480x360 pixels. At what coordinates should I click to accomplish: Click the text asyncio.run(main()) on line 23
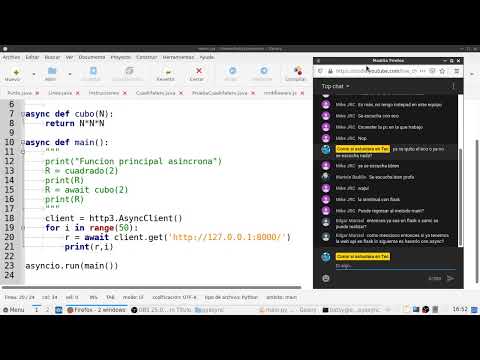click(x=72, y=266)
